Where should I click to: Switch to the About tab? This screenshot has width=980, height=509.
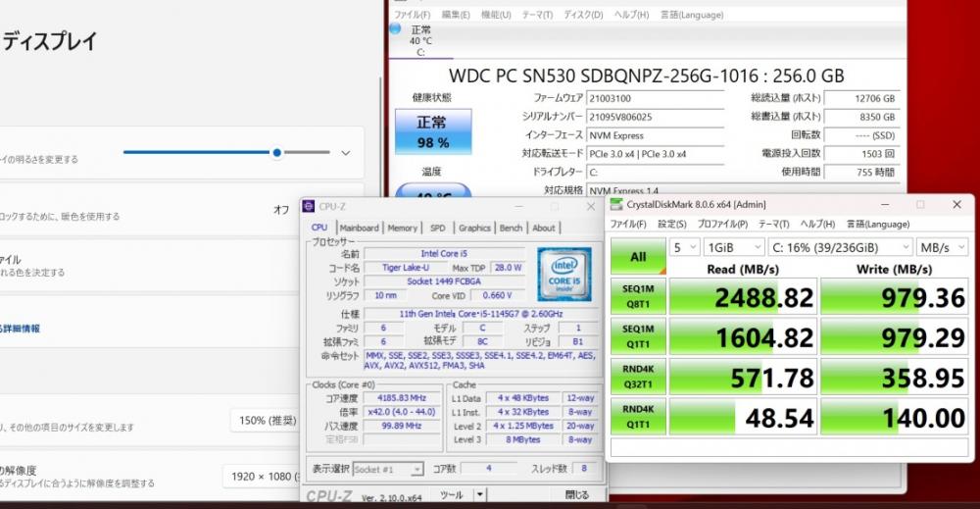[543, 229]
